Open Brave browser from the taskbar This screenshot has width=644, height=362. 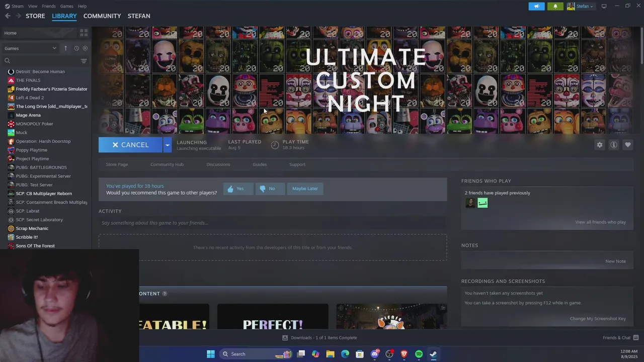[404, 354]
